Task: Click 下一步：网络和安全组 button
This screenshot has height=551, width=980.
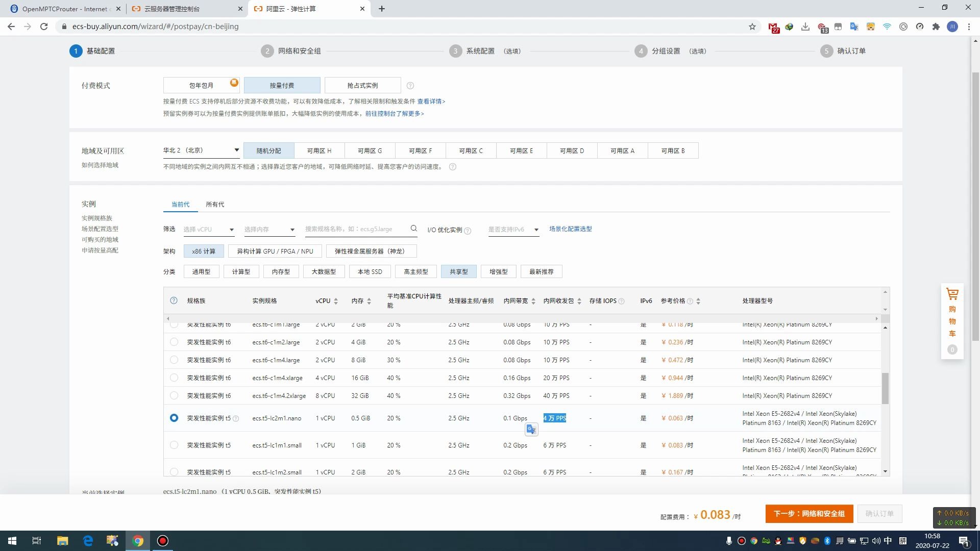Action: pos(810,513)
